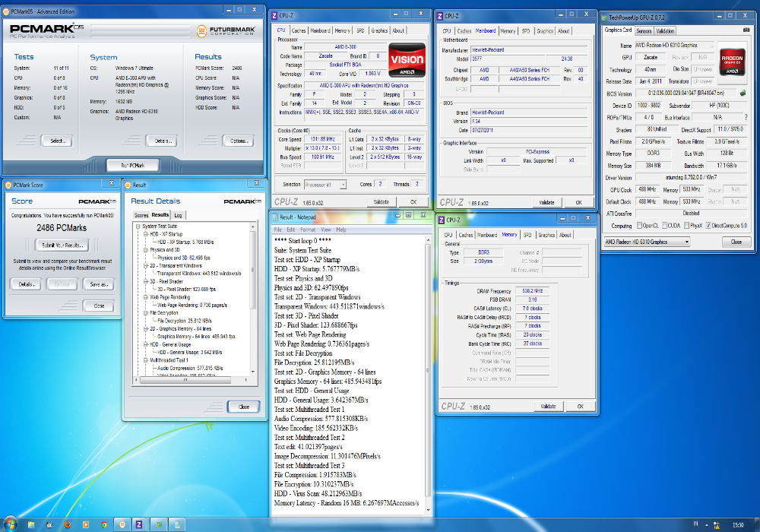Switch to the Sensors tab in GPU-Z
This screenshot has height=532, width=760.
pyautogui.click(x=644, y=31)
